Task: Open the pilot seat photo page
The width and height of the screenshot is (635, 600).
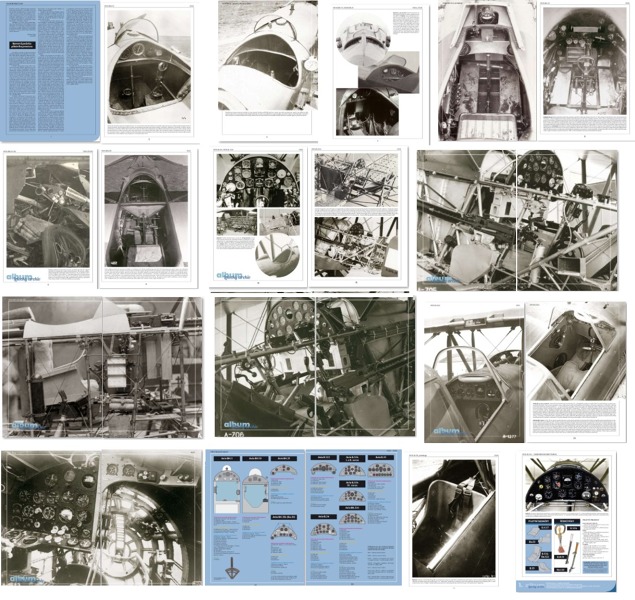Action: pos(454,520)
